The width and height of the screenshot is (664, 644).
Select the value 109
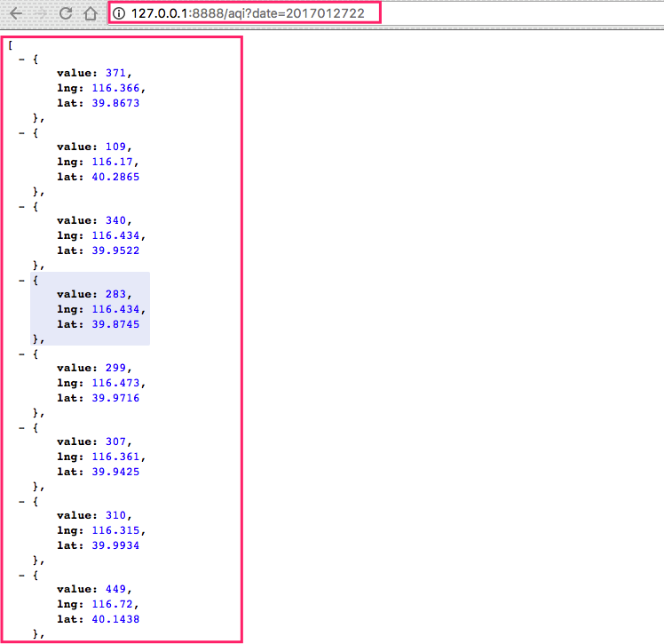[115, 147]
